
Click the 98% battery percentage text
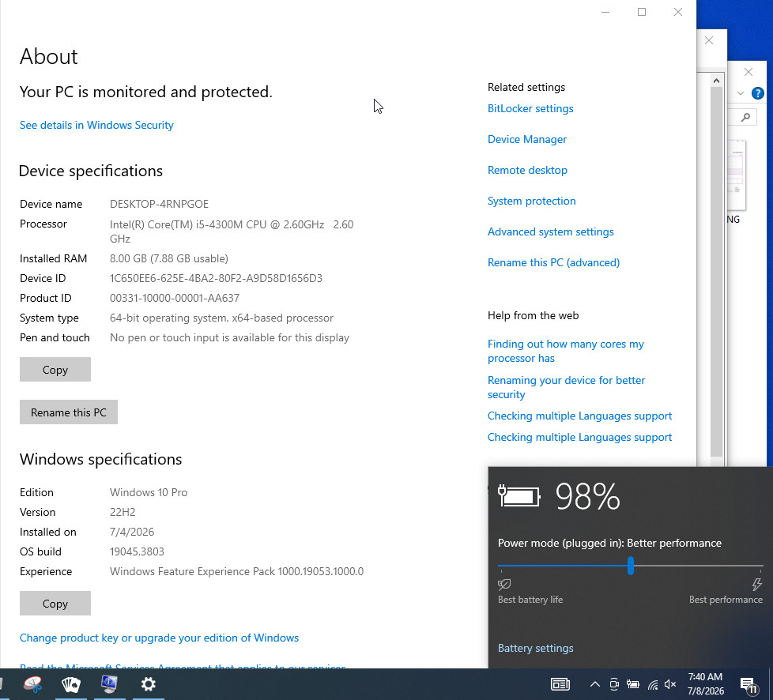pos(587,496)
